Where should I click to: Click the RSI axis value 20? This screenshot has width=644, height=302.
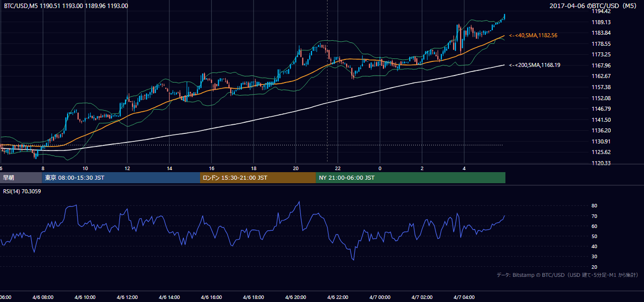point(595,267)
